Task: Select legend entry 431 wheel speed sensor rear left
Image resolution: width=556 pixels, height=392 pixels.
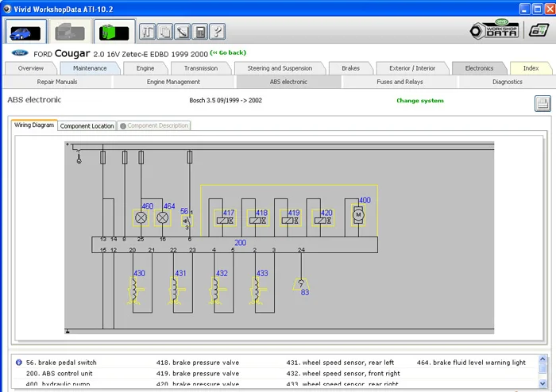Action: [340, 363]
